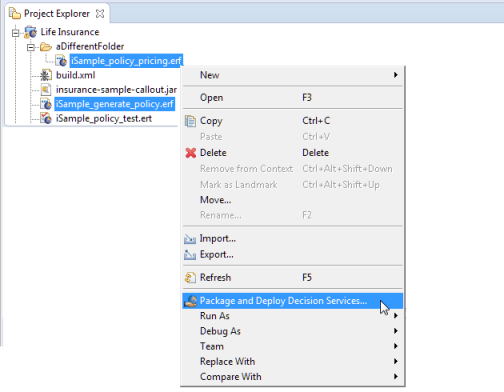Open the Team menu entry

pyautogui.click(x=293, y=346)
